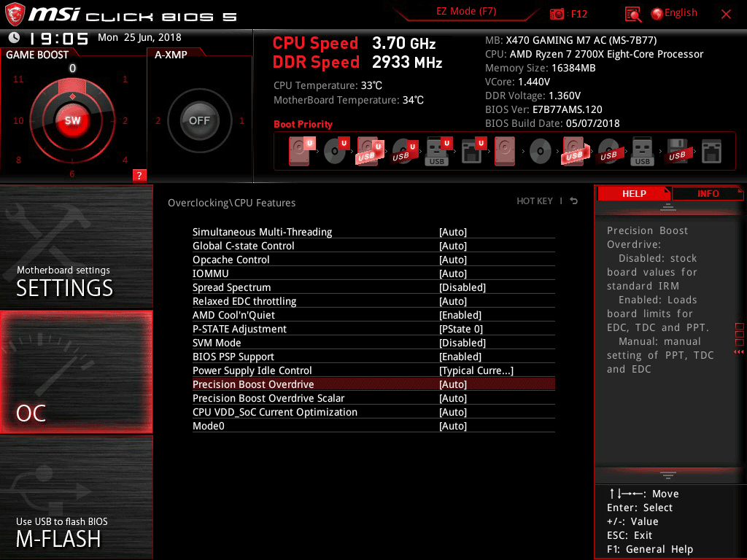Viewport: 747px width, 560px height.
Task: Select the legacy network boot icon
Action: 711,152
